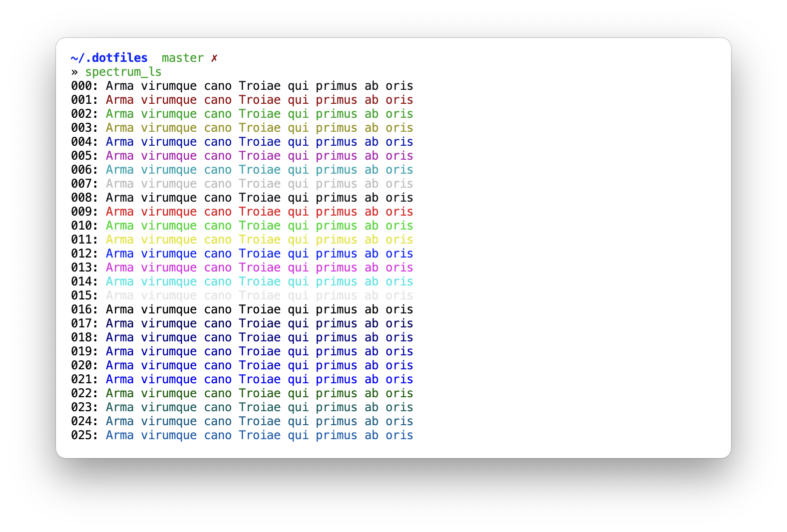This screenshot has width=787, height=532.
Task: Click the green sample text on line 002
Action: [259, 114]
